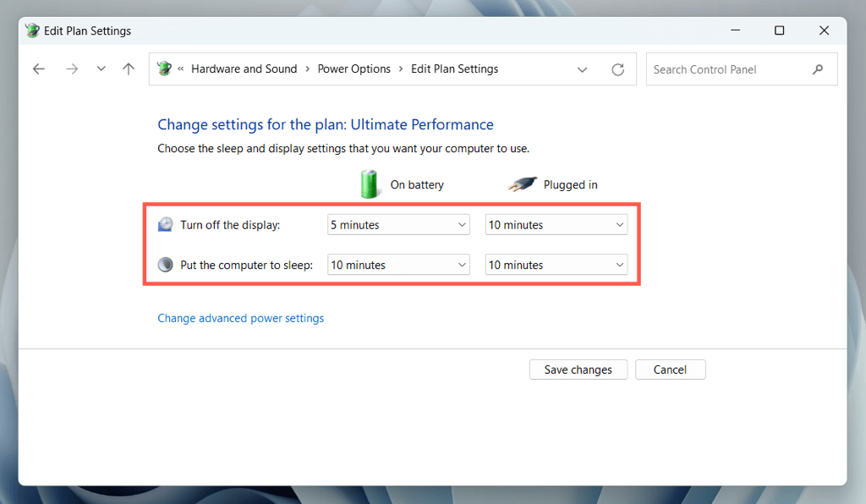Open the Recent locations chevron
Screen dimensions: 866x504
tap(101, 69)
